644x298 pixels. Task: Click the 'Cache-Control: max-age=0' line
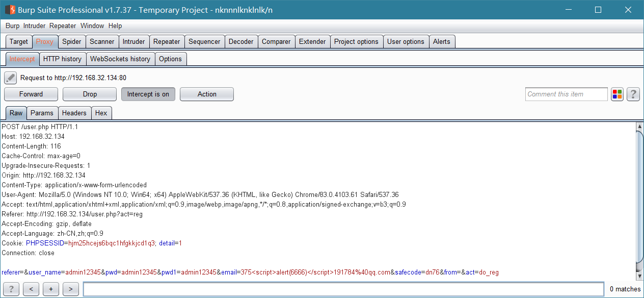click(41, 156)
